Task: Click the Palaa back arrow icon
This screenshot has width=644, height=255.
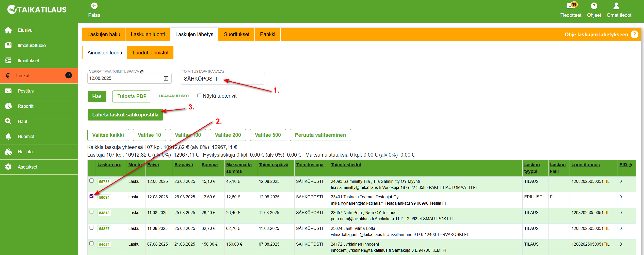Action: click(94, 6)
